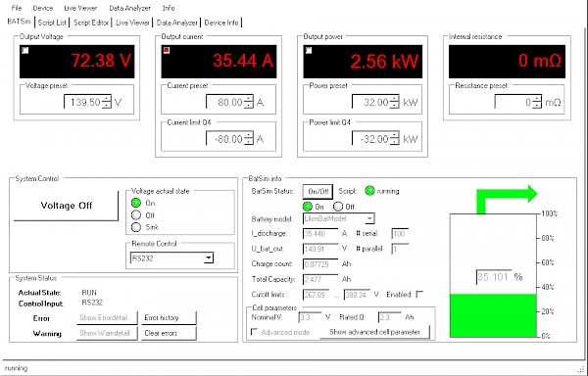Screen dimensions: 588x376
Task: Switch to the Data Analyzer tab
Action: (x=177, y=23)
